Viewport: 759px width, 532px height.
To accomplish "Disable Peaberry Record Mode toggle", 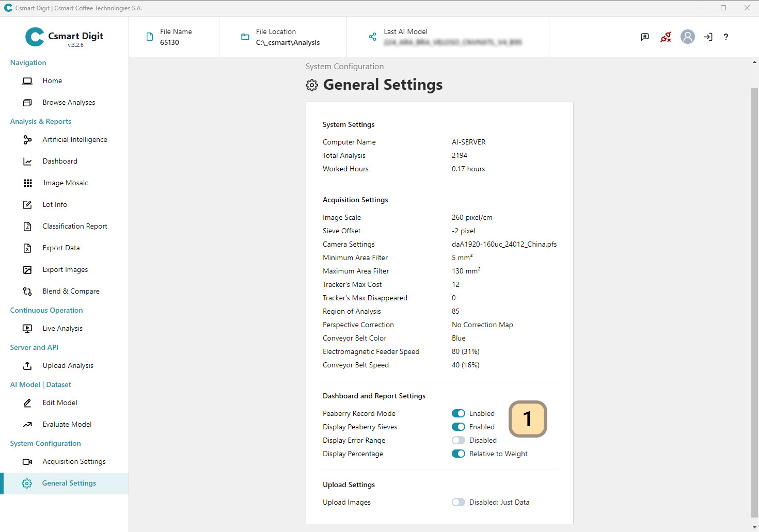I will coord(458,413).
